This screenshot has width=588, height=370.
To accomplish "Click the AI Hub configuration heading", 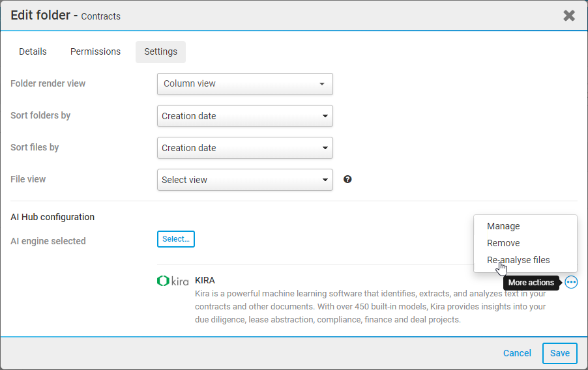I will tap(53, 217).
